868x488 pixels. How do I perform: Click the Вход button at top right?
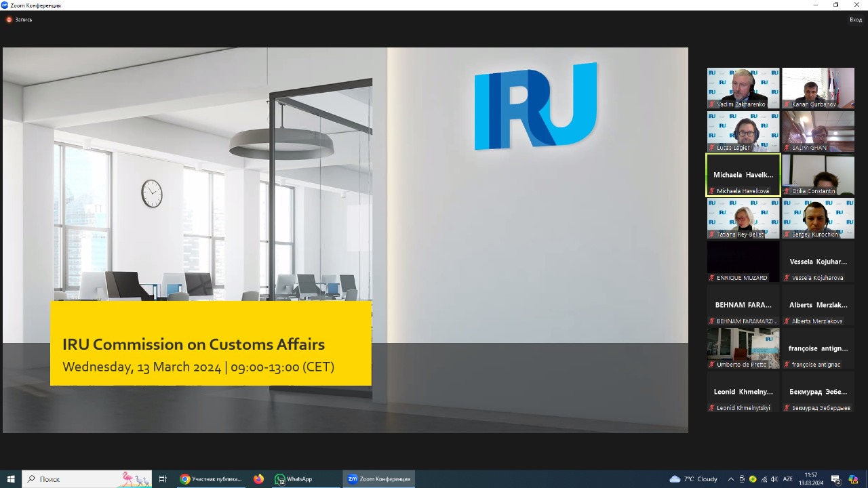tap(856, 20)
